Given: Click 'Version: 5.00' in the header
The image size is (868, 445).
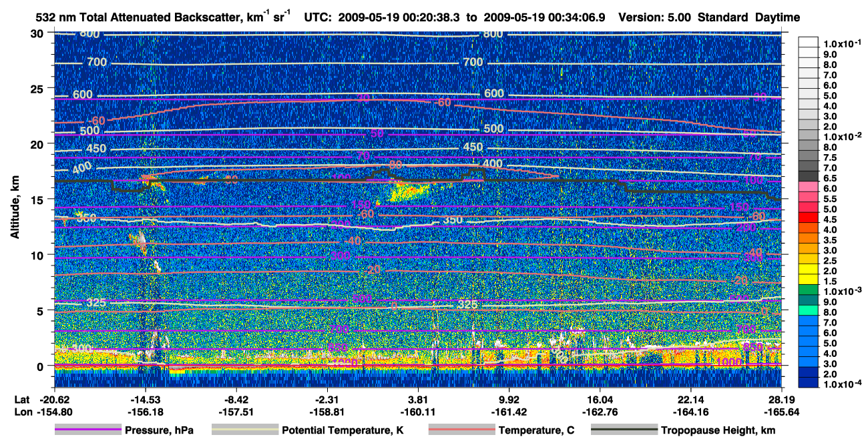Looking at the screenshot, I should point(655,17).
